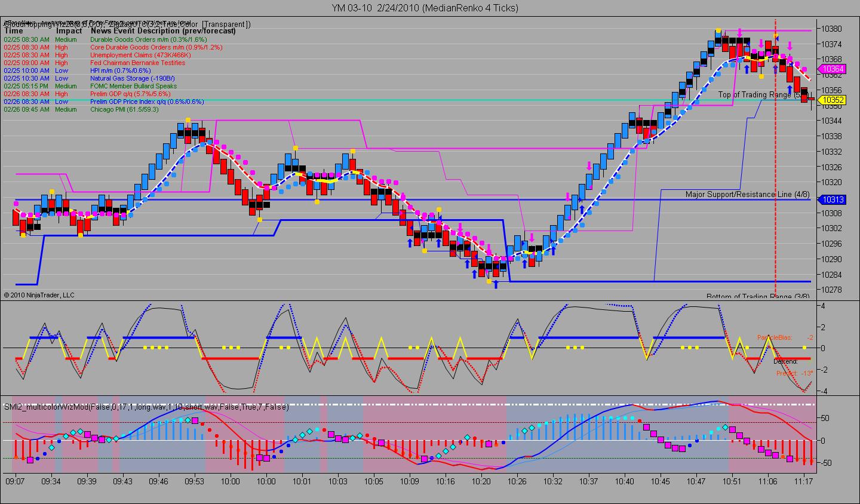Image resolution: width=860 pixels, height=504 pixels.
Task: Select the Predict -13° indicator readout
Action: click(794, 373)
